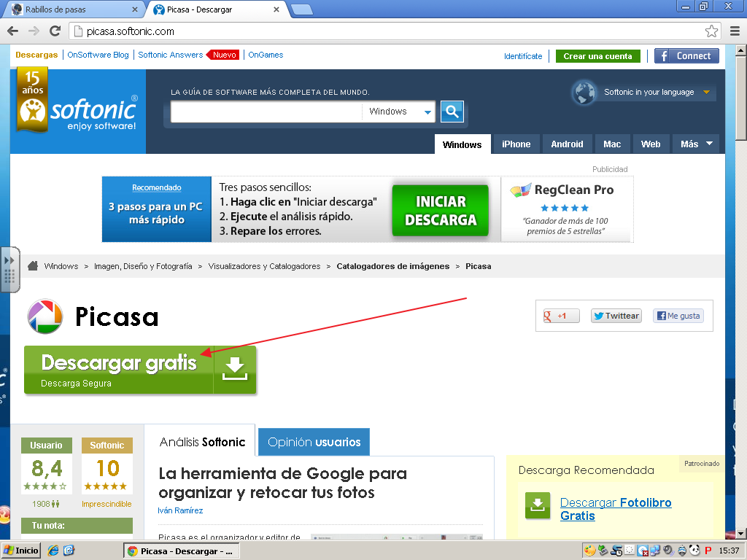This screenshot has width=747, height=560.
Task: Click the Softonic logo
Action: 78,111
